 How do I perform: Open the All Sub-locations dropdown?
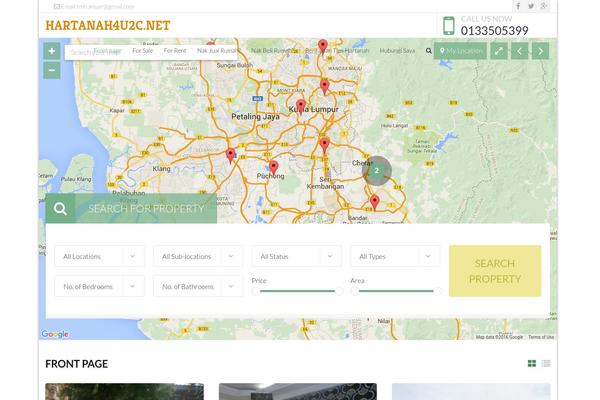pyautogui.click(x=198, y=256)
